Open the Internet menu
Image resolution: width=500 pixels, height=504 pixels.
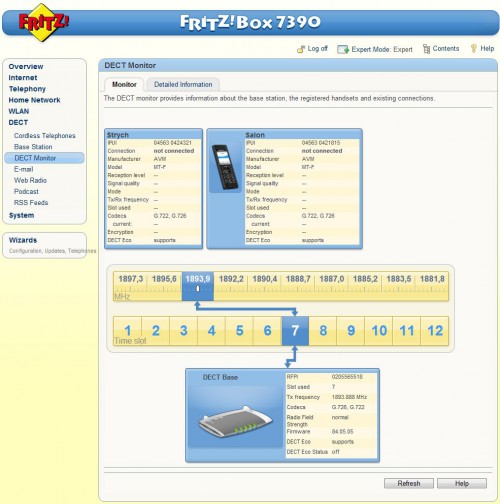(x=23, y=78)
